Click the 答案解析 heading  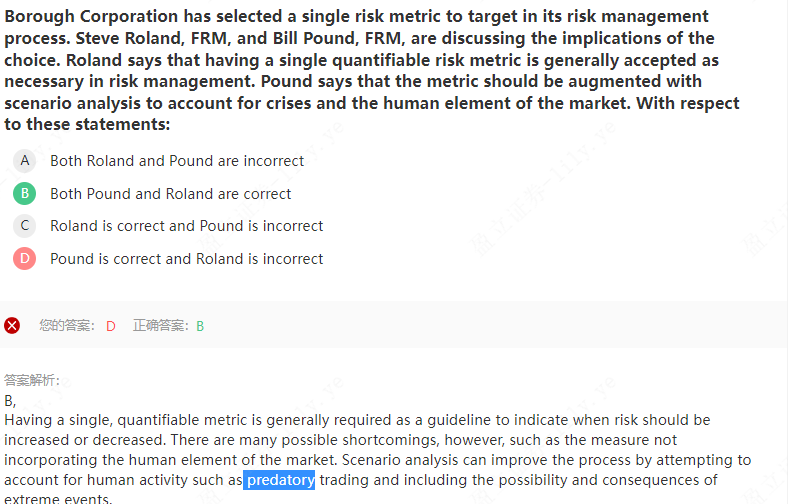click(x=32, y=380)
